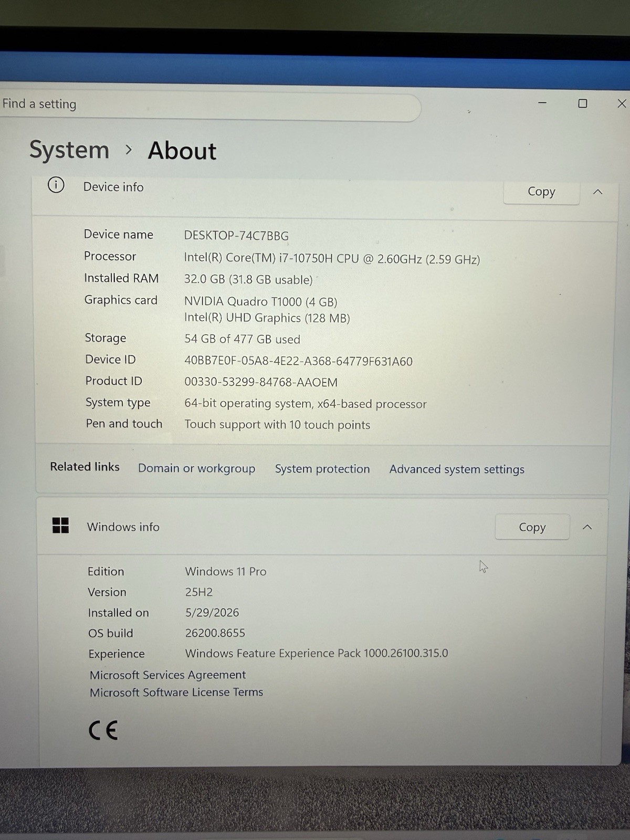
Task: Click the Device info section header title
Action: pyautogui.click(x=113, y=187)
